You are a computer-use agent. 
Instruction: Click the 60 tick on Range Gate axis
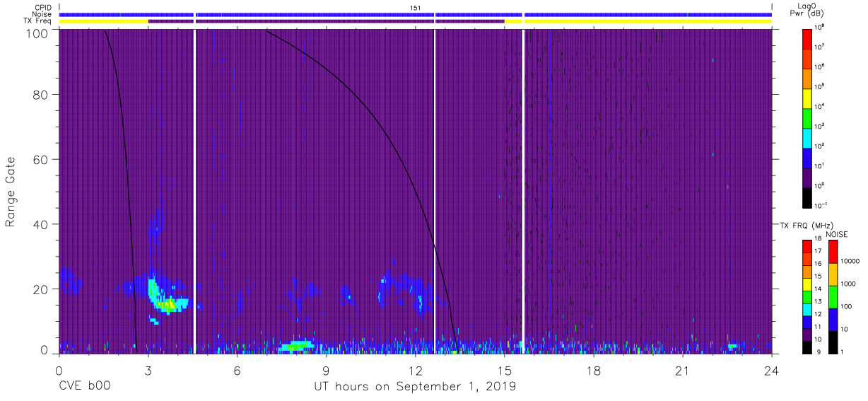(x=42, y=159)
